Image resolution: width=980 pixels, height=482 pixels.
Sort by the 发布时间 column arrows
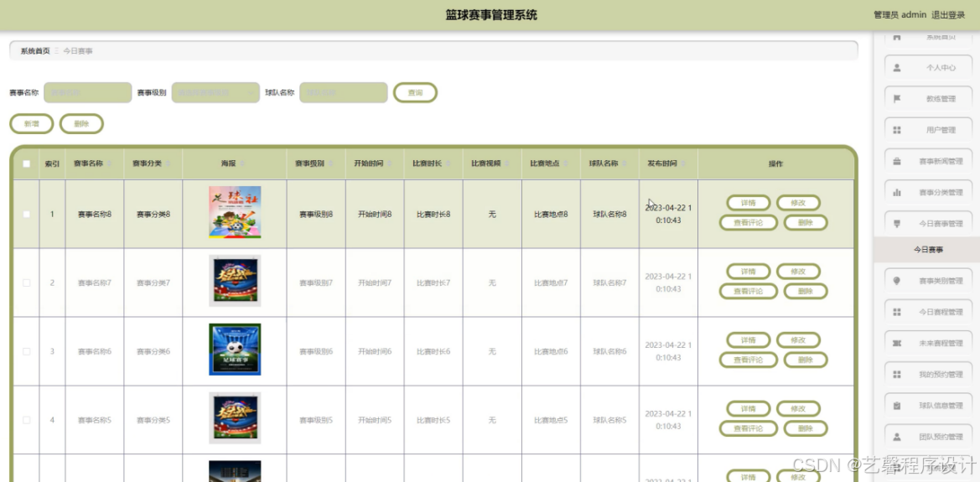683,163
